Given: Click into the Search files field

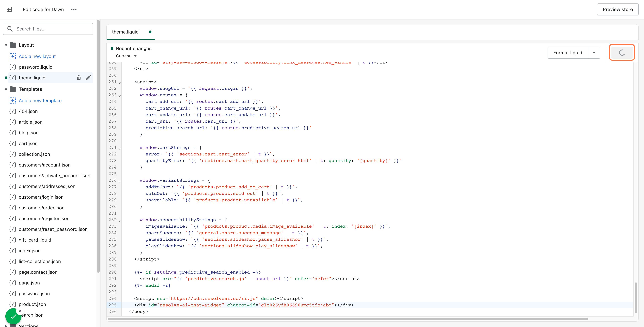Looking at the screenshot, I should point(48,29).
